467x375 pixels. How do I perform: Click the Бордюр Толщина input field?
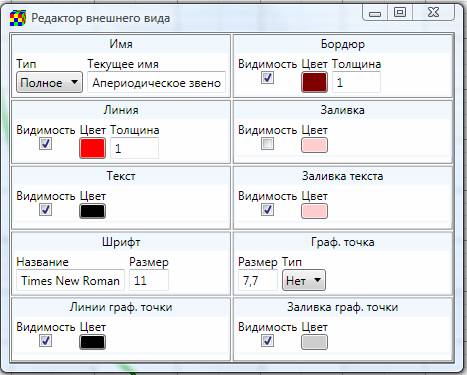[356, 82]
